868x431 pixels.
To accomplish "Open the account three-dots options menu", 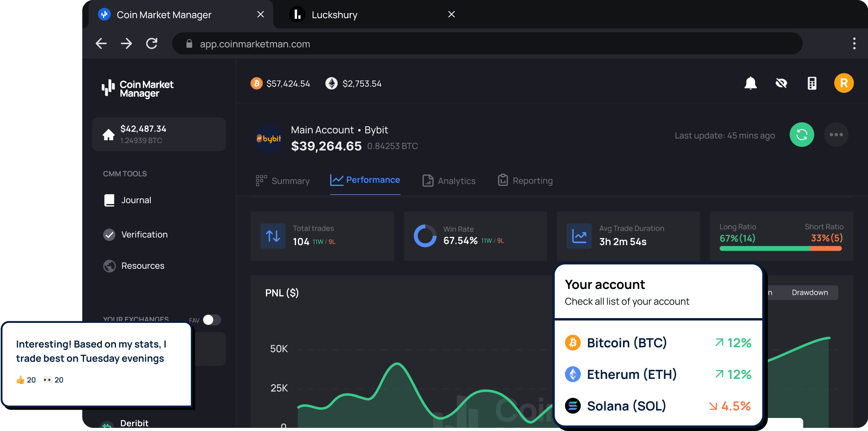I will [x=836, y=135].
